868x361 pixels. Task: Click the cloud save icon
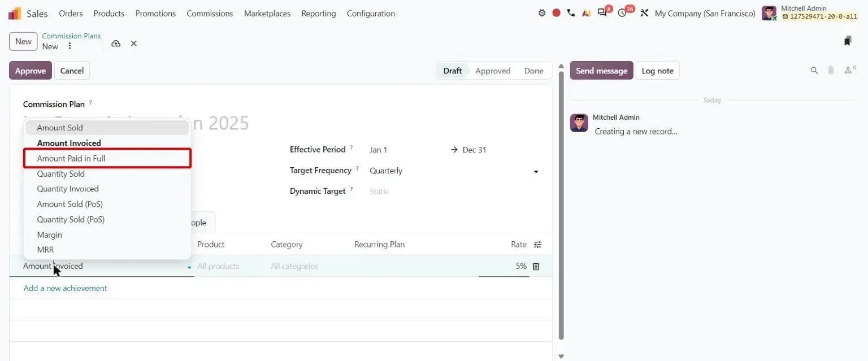pyautogui.click(x=116, y=44)
